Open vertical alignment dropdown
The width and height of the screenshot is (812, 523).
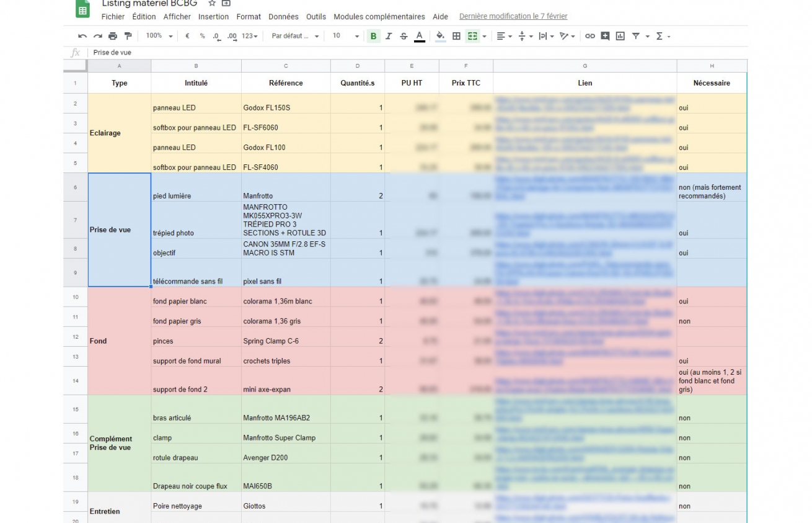pos(525,36)
